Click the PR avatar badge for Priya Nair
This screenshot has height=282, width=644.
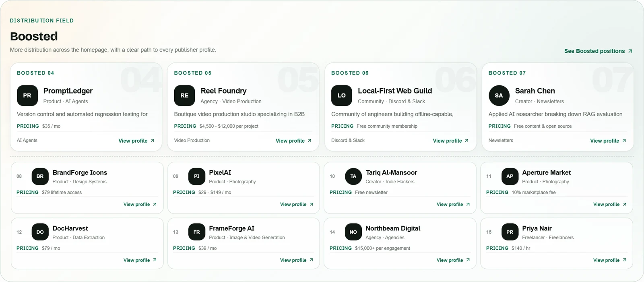pyautogui.click(x=510, y=232)
